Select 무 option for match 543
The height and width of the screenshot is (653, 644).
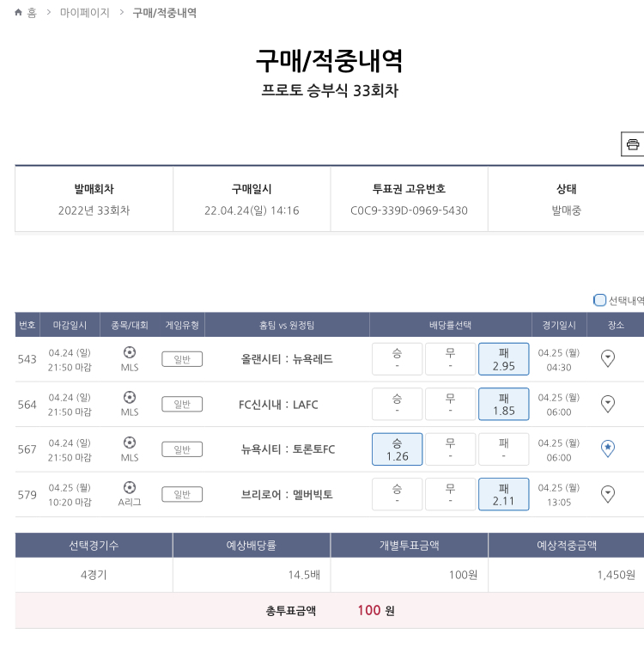[451, 359]
